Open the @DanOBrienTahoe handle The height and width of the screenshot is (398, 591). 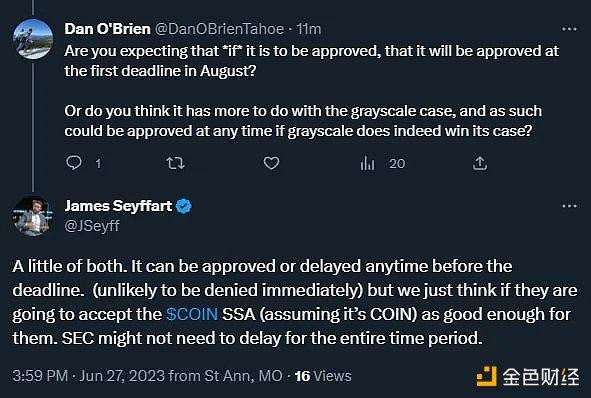pyautogui.click(x=219, y=29)
